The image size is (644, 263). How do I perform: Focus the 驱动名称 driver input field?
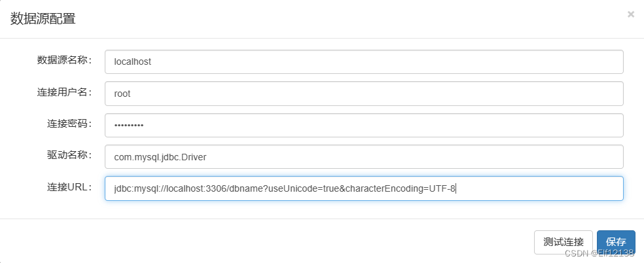point(364,157)
